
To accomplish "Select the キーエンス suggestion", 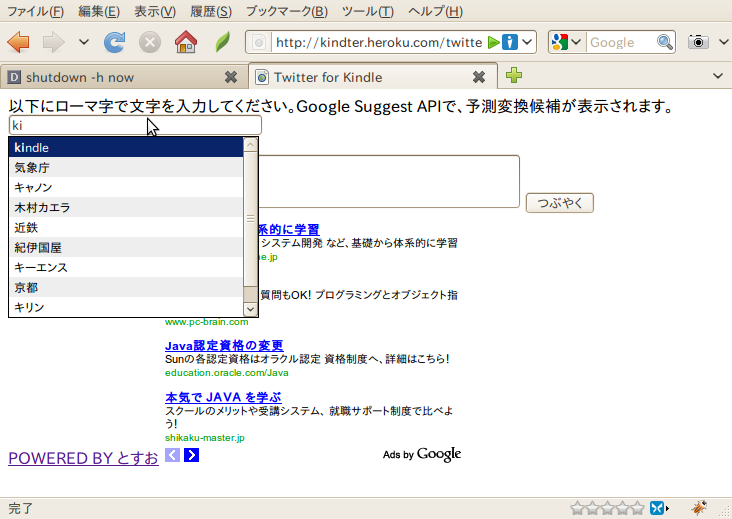I will coord(126,268).
